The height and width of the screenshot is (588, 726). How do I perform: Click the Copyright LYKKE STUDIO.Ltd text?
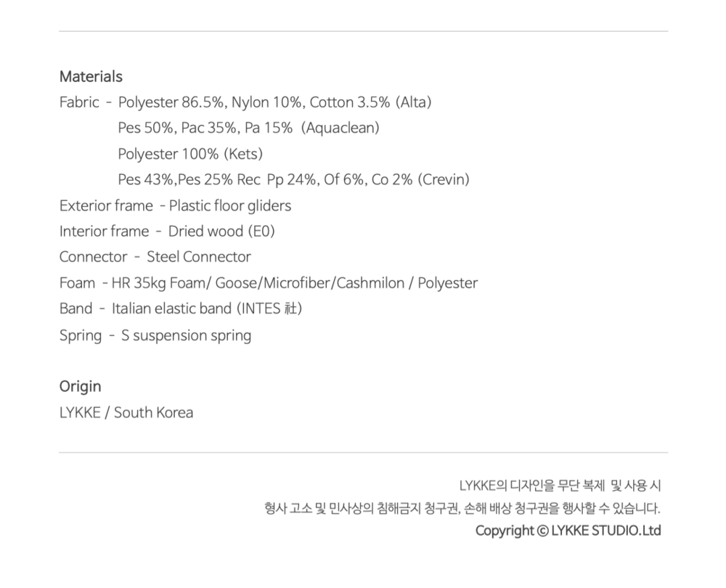pyautogui.click(x=568, y=531)
